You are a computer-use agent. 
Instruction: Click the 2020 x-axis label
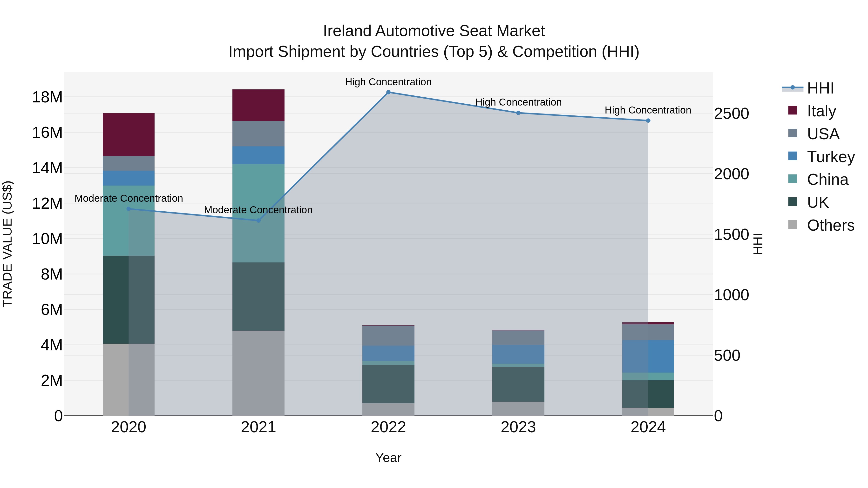coord(128,427)
